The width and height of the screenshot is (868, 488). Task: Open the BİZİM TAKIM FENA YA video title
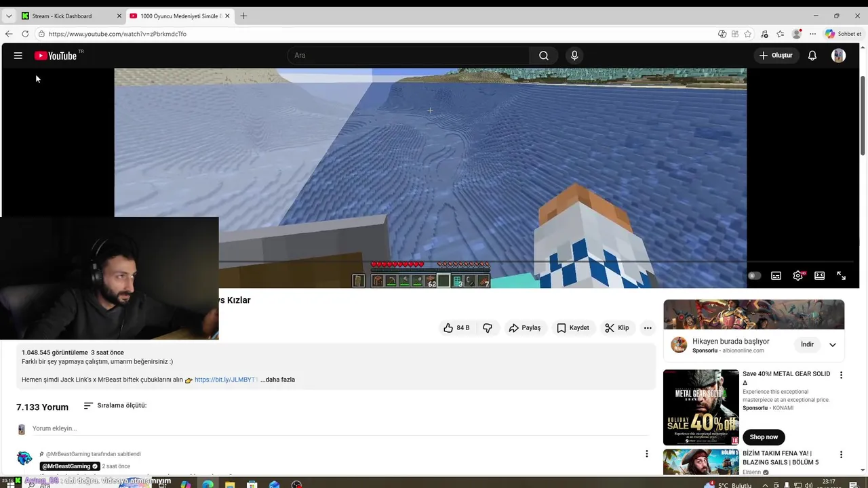point(781,458)
